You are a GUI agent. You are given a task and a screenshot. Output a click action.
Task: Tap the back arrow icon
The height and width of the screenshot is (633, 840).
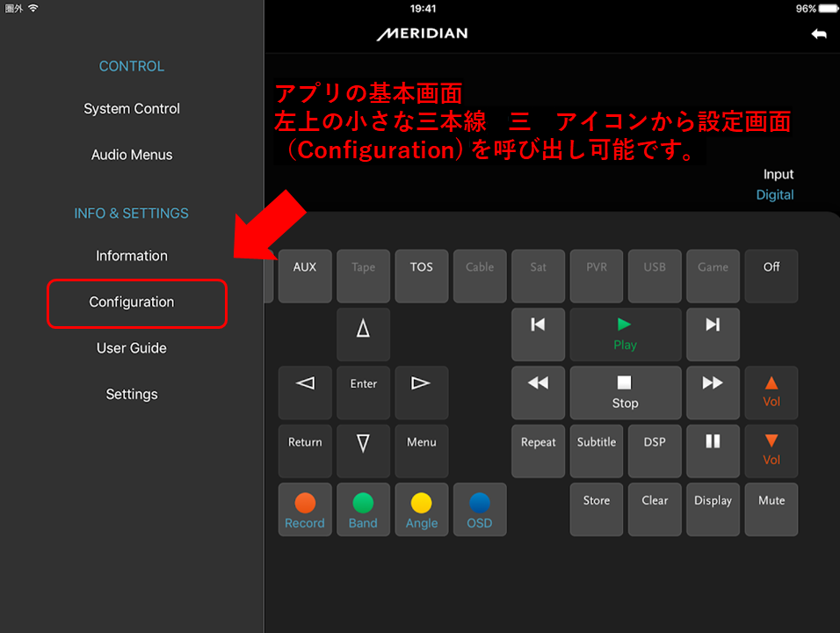pos(819,34)
